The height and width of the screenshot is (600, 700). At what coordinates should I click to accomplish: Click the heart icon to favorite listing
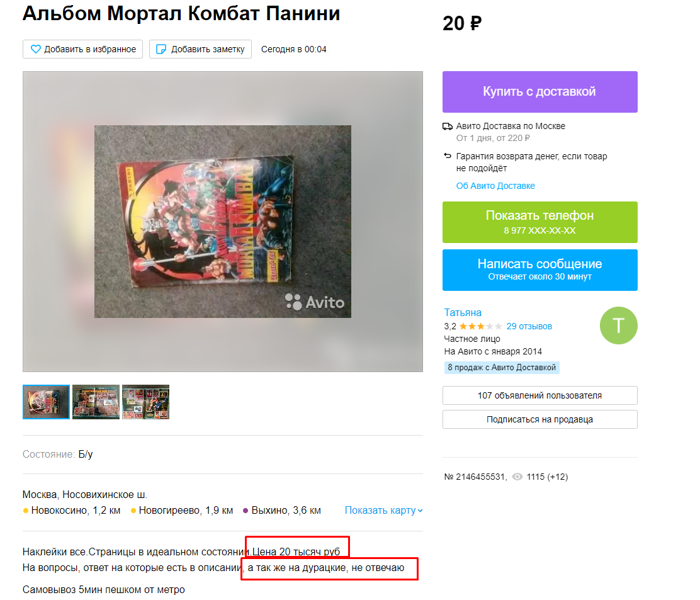35,49
